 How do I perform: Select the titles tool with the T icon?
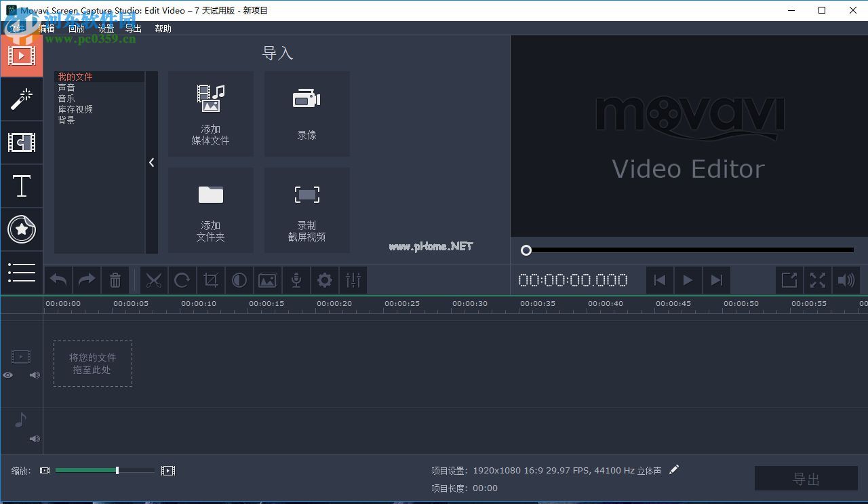[22, 186]
